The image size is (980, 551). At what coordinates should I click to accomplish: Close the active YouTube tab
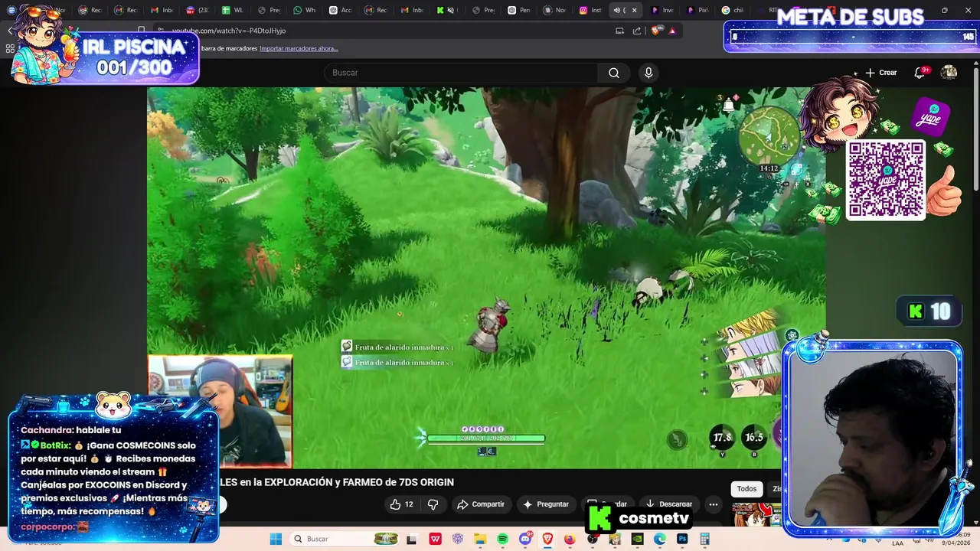click(x=634, y=10)
